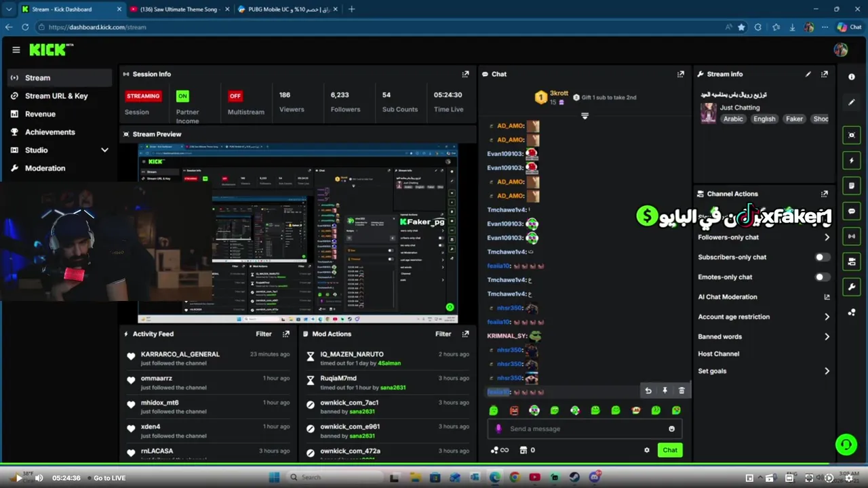
Task: Expand the Set goals option
Action: pyautogui.click(x=827, y=371)
